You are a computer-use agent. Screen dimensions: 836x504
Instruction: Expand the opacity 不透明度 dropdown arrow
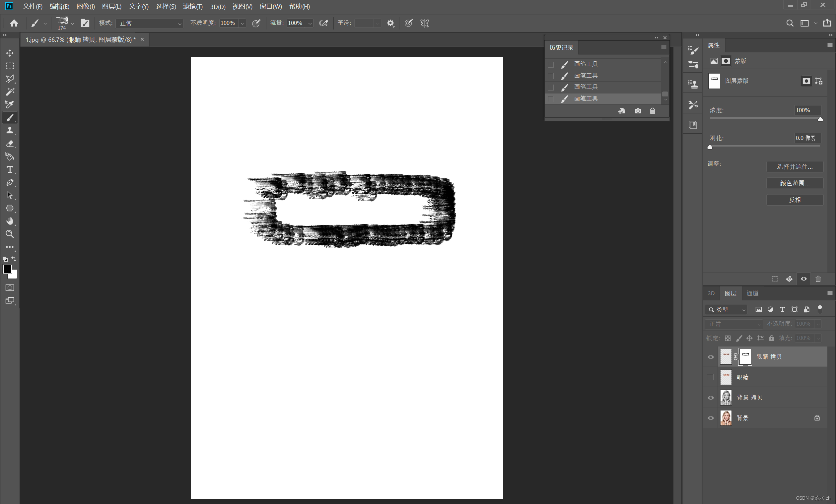tap(243, 24)
